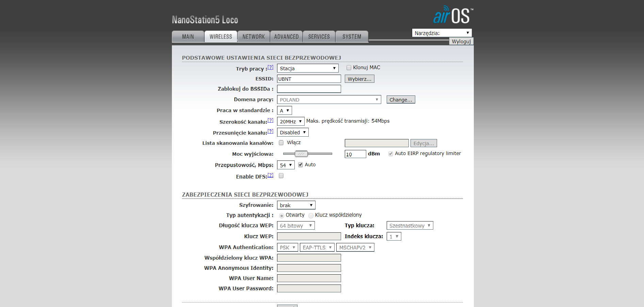Toggle the Auto rate checkbox
This screenshot has height=307, width=644.
tap(301, 165)
